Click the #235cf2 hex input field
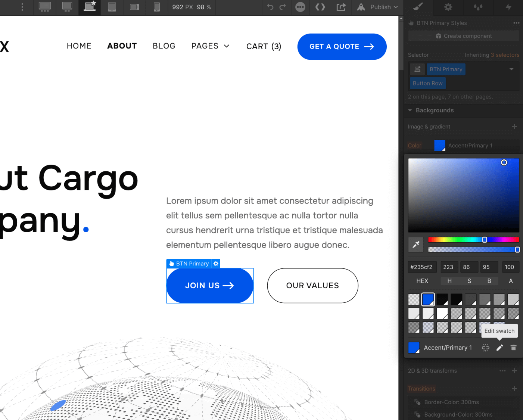Screen dimensions: 523x420 point(422,267)
